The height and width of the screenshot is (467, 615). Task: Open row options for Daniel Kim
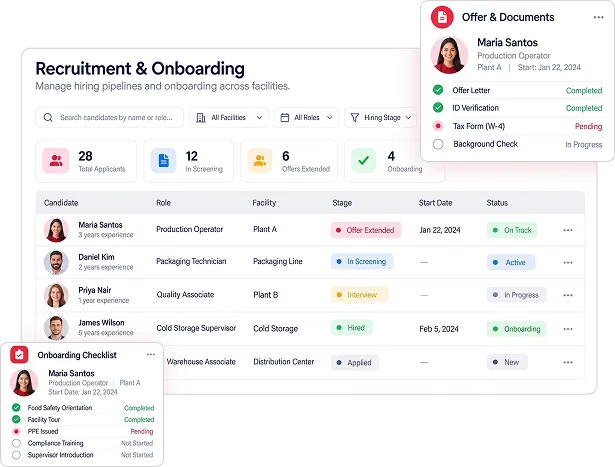tap(568, 262)
